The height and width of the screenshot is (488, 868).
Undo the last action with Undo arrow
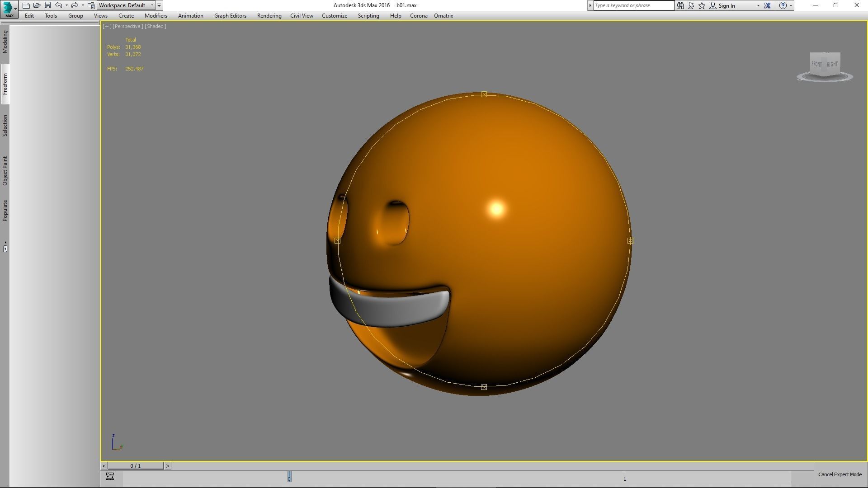pyautogui.click(x=59, y=5)
